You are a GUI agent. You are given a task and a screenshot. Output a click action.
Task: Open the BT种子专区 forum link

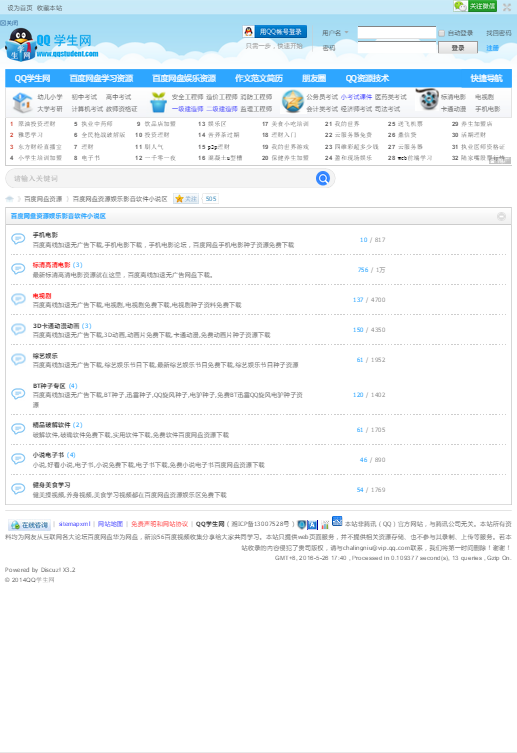click(49, 386)
